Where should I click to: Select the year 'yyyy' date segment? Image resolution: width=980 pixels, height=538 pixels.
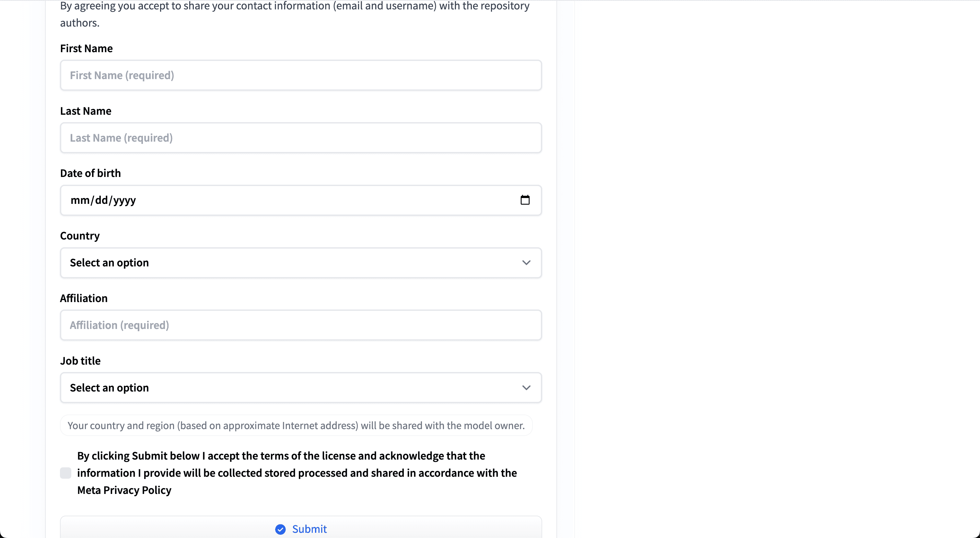(124, 200)
